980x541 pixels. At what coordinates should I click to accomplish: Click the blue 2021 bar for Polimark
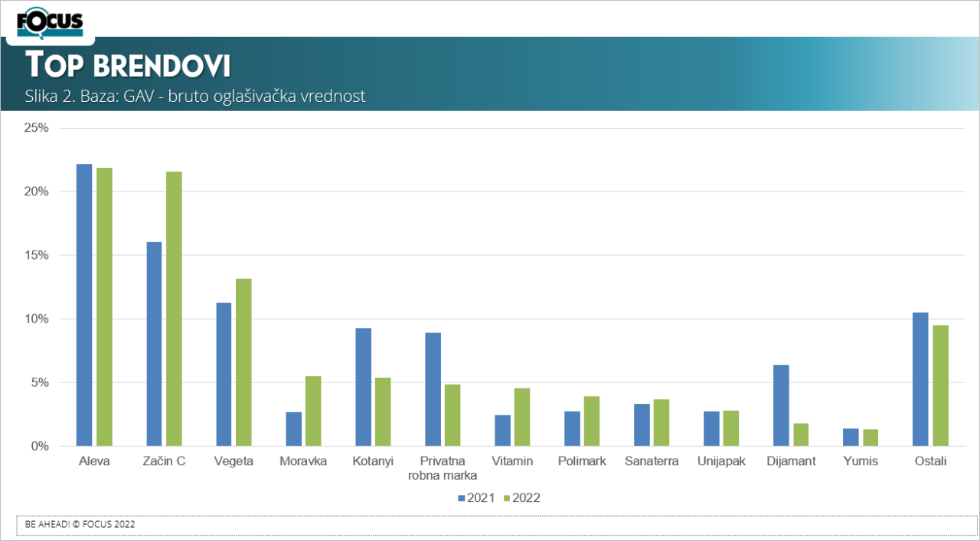(572, 428)
